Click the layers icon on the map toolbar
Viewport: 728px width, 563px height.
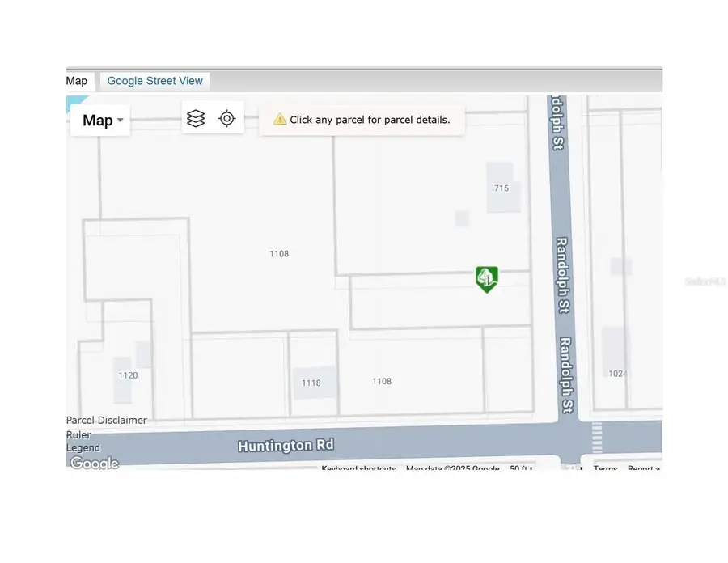point(196,117)
